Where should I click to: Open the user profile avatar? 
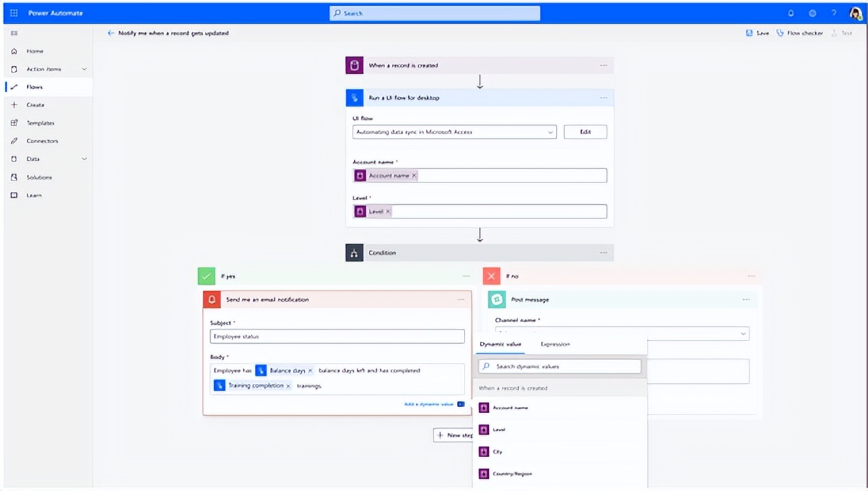tap(856, 13)
